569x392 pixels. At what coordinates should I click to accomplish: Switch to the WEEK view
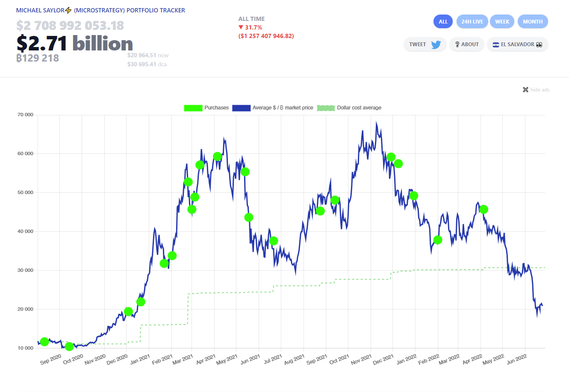coord(502,21)
